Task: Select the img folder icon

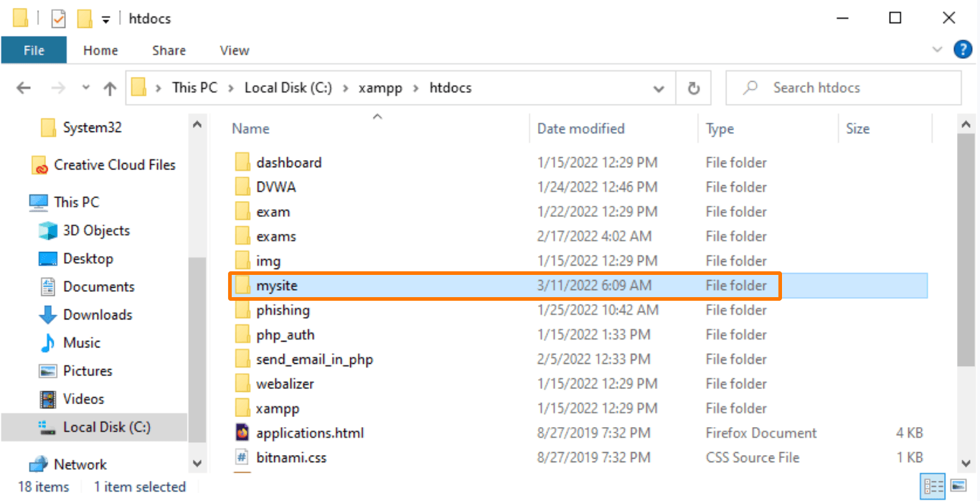Action: coord(242,261)
